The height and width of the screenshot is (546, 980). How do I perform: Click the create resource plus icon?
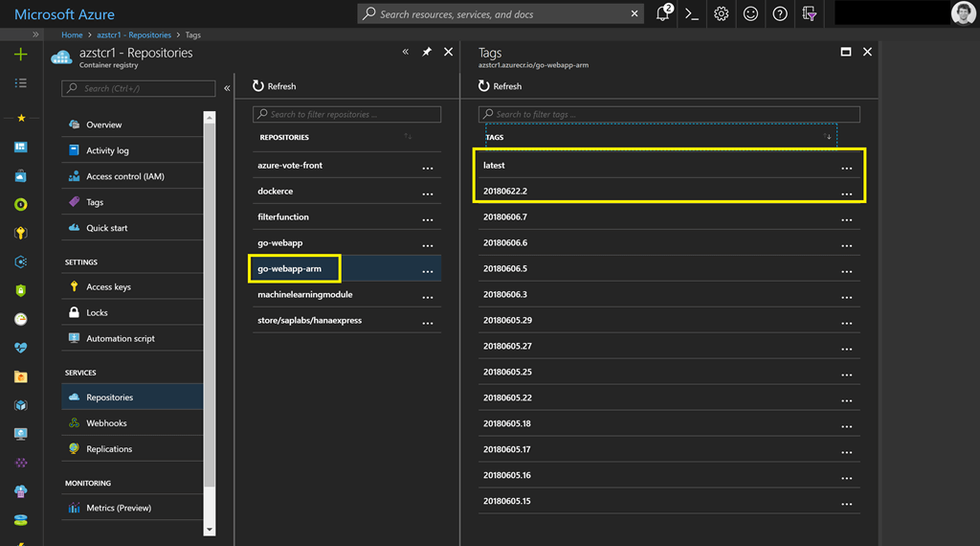pos(21,55)
